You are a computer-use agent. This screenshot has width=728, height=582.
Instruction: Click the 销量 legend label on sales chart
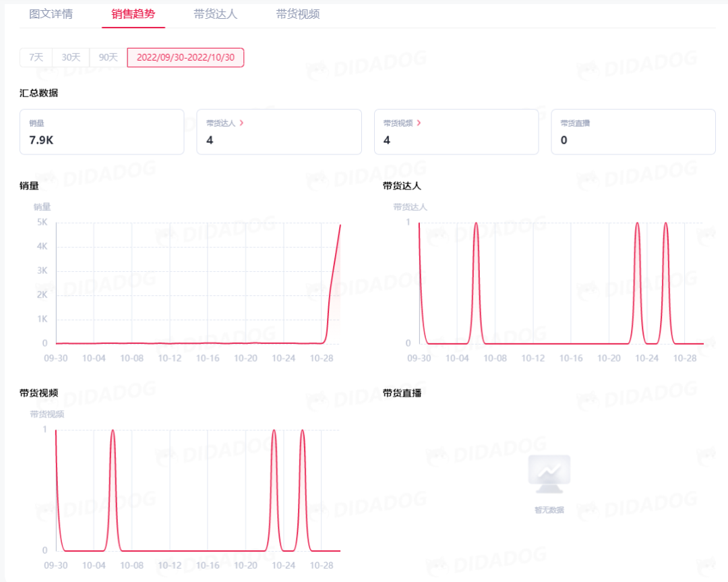[x=42, y=206]
